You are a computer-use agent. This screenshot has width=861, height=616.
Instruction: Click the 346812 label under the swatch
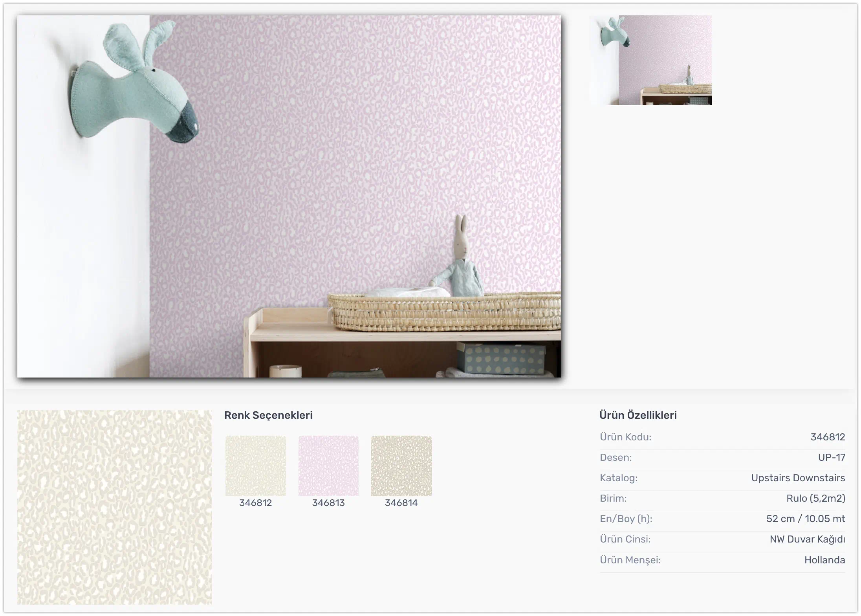tap(255, 503)
